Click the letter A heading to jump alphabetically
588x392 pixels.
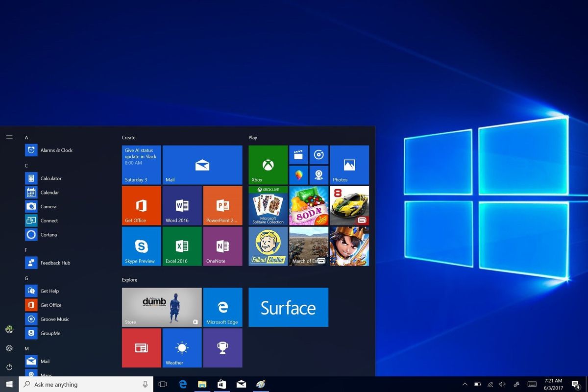(x=26, y=137)
